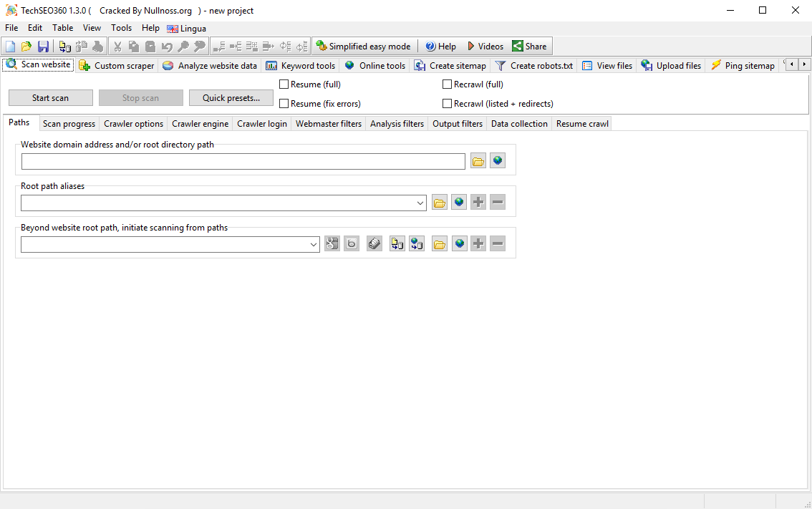The height and width of the screenshot is (509, 812).
Task: Browse folder for the website domain address field
Action: pyautogui.click(x=478, y=160)
